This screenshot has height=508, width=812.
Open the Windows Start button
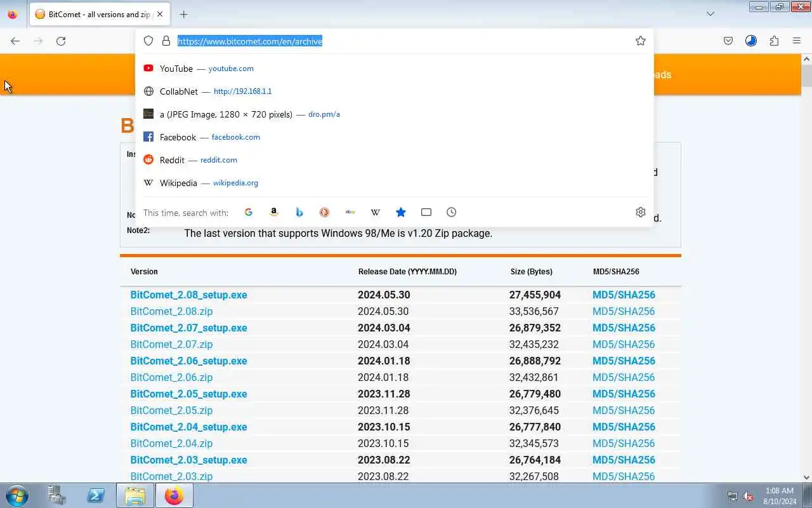pyautogui.click(x=16, y=495)
